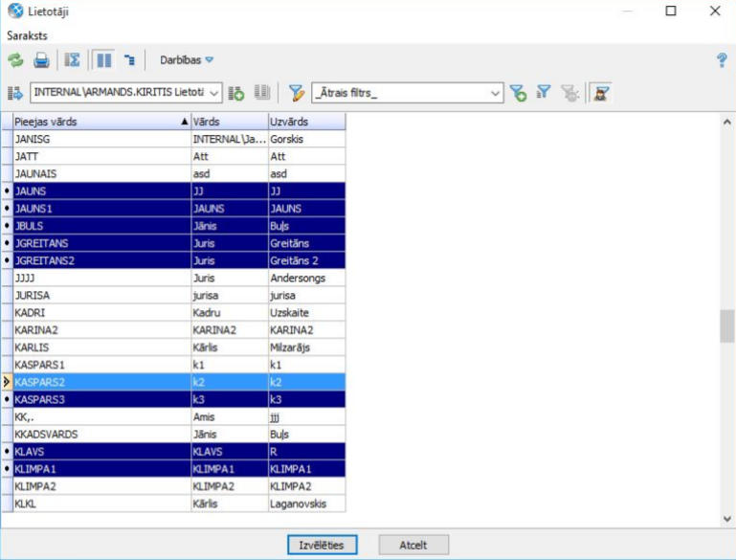Open the Saraksts menu
The image size is (736, 560).
click(x=27, y=35)
